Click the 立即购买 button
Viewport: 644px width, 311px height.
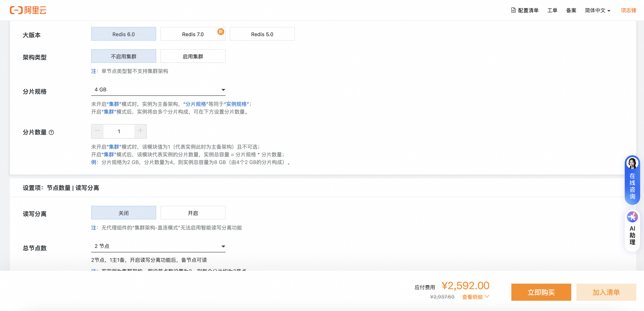point(541,292)
